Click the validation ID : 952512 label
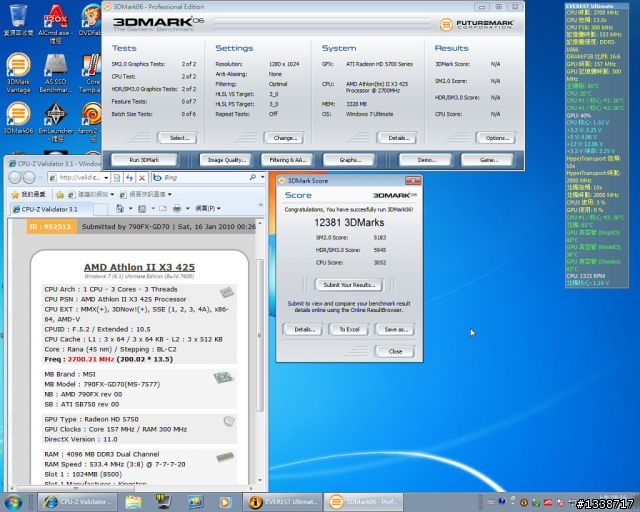 click(51, 227)
